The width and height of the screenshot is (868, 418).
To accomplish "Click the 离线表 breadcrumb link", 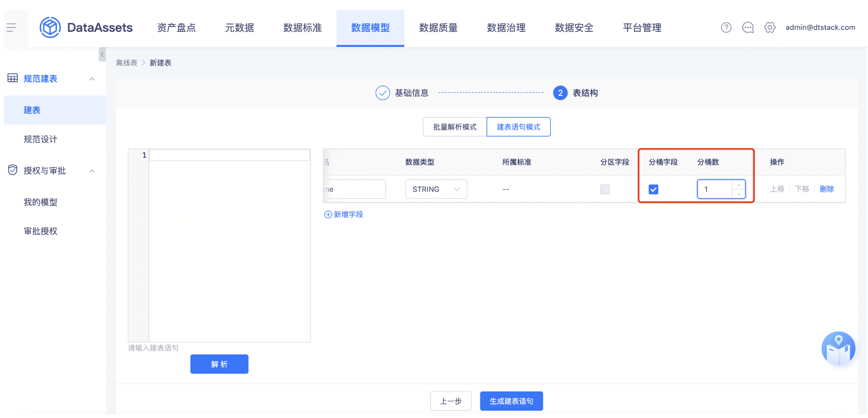I will (127, 63).
